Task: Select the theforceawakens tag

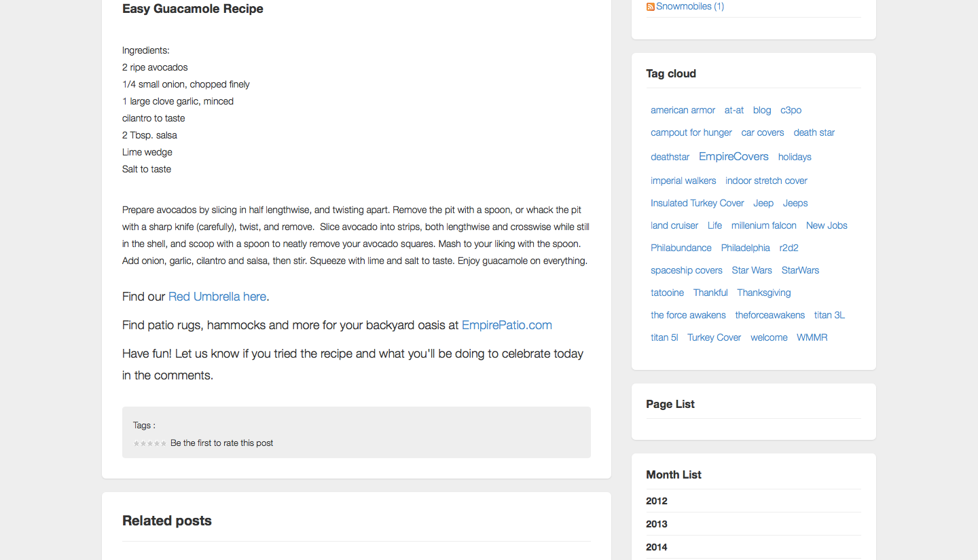Action: 769,315
